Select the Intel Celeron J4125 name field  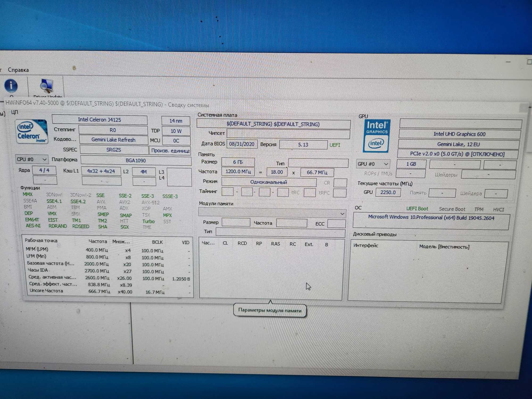(99, 120)
